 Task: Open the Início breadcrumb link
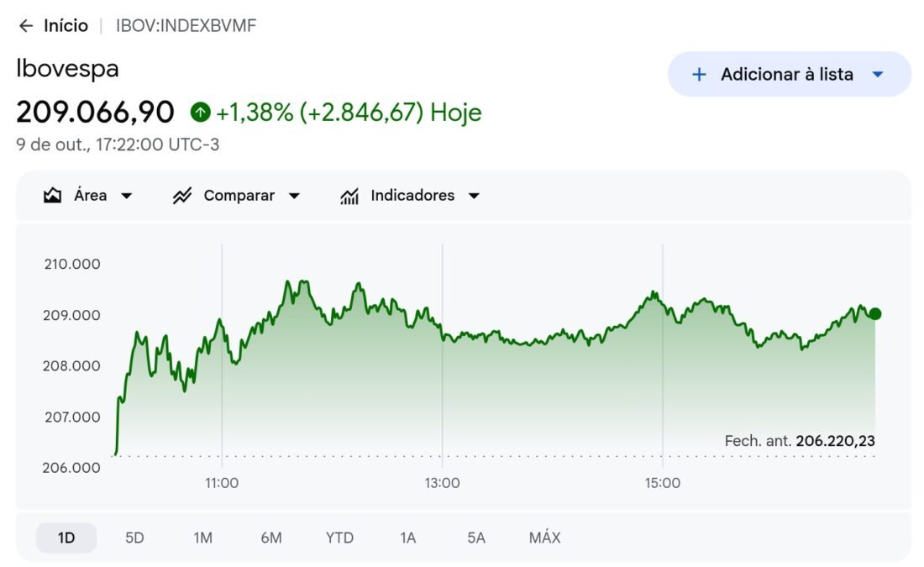66,26
